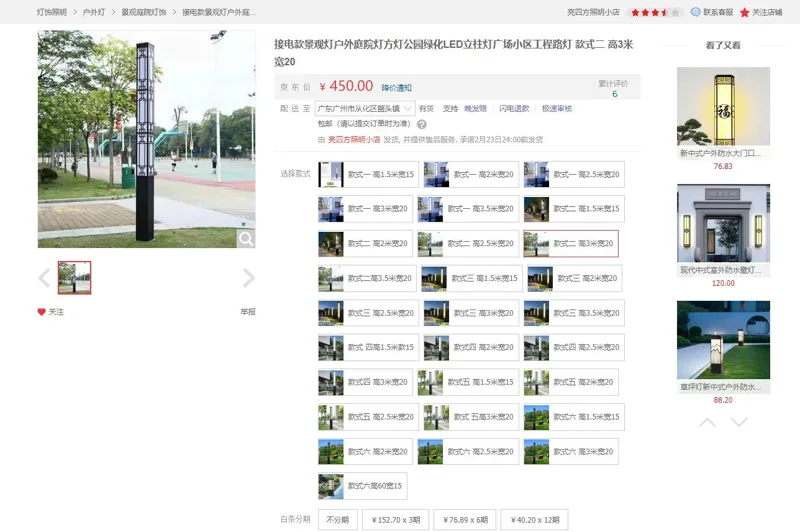This screenshot has height=532, width=800.
Task: Move the 看了又看 list up with up chevron
Action: coord(707,422)
